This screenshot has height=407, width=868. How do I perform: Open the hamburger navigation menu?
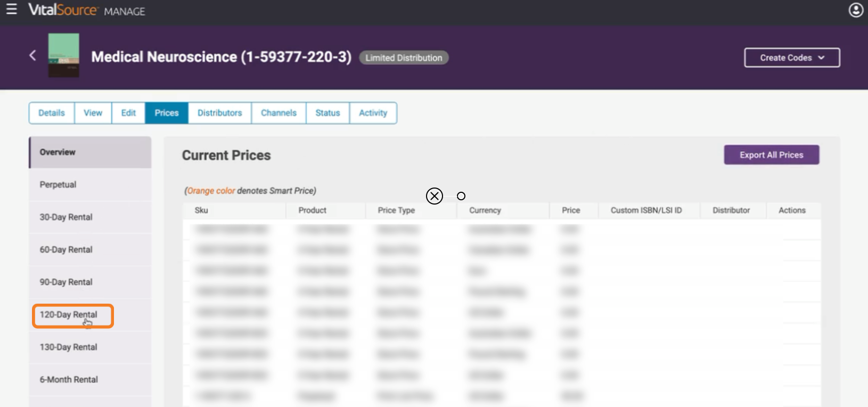pyautogui.click(x=11, y=10)
